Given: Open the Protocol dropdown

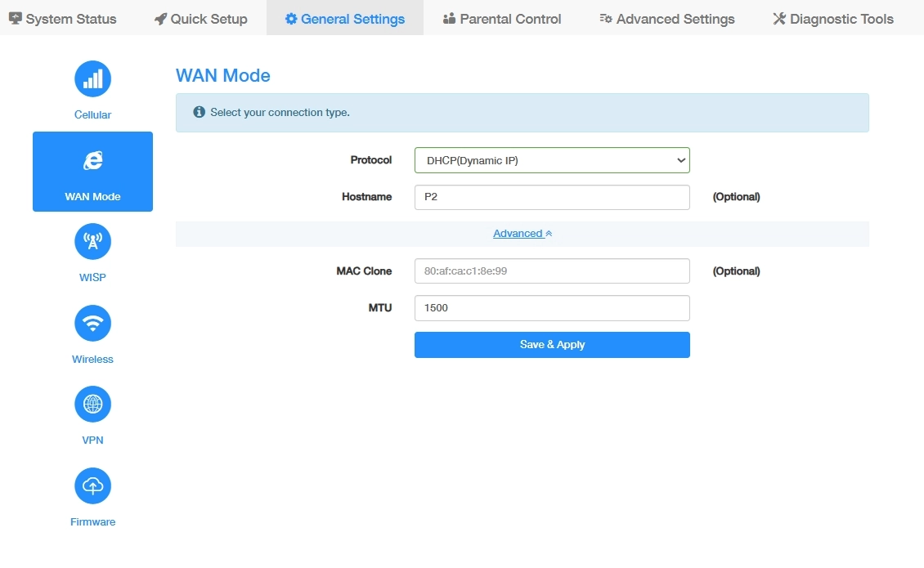Looking at the screenshot, I should click(x=552, y=160).
